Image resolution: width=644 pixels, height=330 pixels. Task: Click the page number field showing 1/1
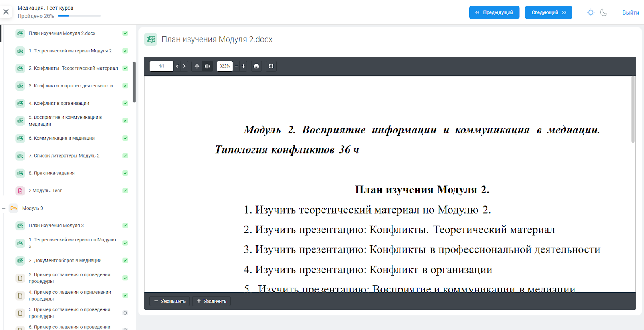[x=161, y=66]
